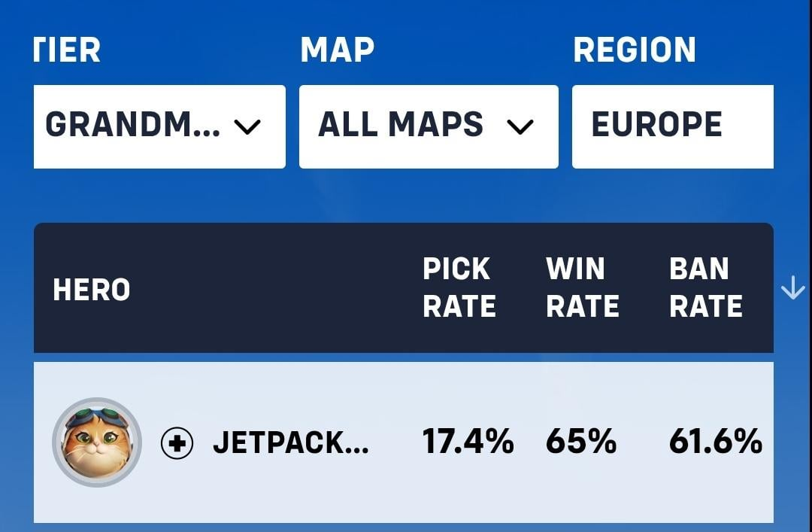812x532 pixels.
Task: Click the 65% win rate value
Action: (x=581, y=442)
